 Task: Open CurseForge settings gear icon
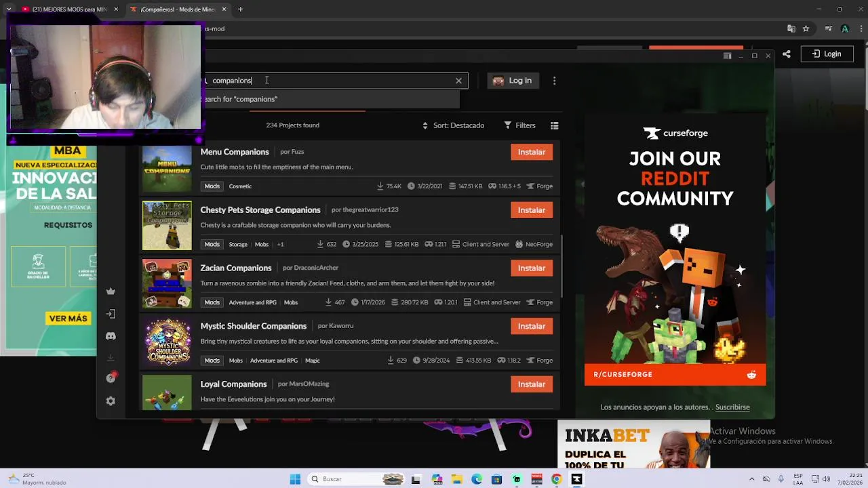tap(111, 401)
